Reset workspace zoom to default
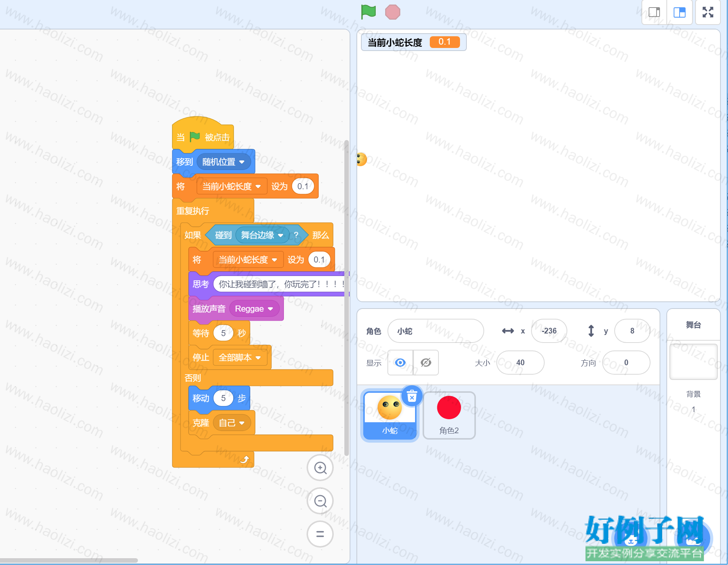Screen dimensions: 728x565 tap(320, 534)
